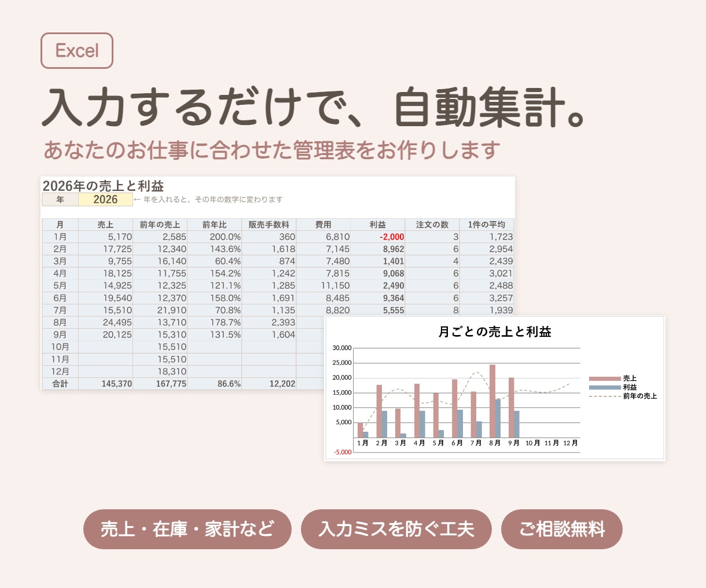Select the 前年比 column header
The image size is (706, 588).
[x=215, y=225]
